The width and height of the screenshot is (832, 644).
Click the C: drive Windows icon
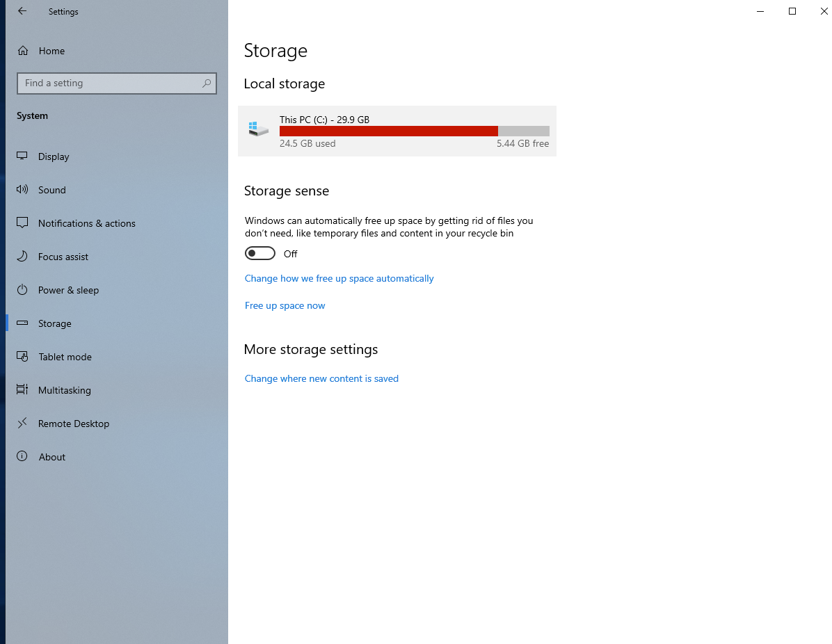pos(258,129)
